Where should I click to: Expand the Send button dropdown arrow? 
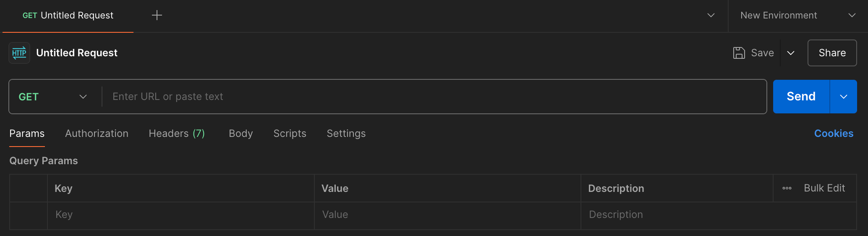click(844, 97)
